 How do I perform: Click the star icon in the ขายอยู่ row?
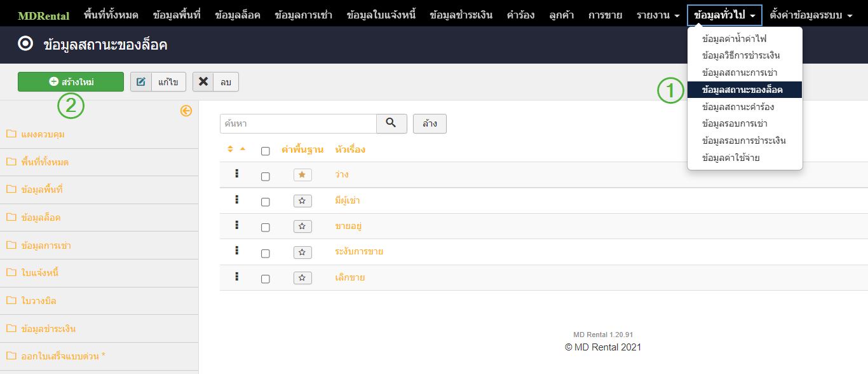point(302,226)
